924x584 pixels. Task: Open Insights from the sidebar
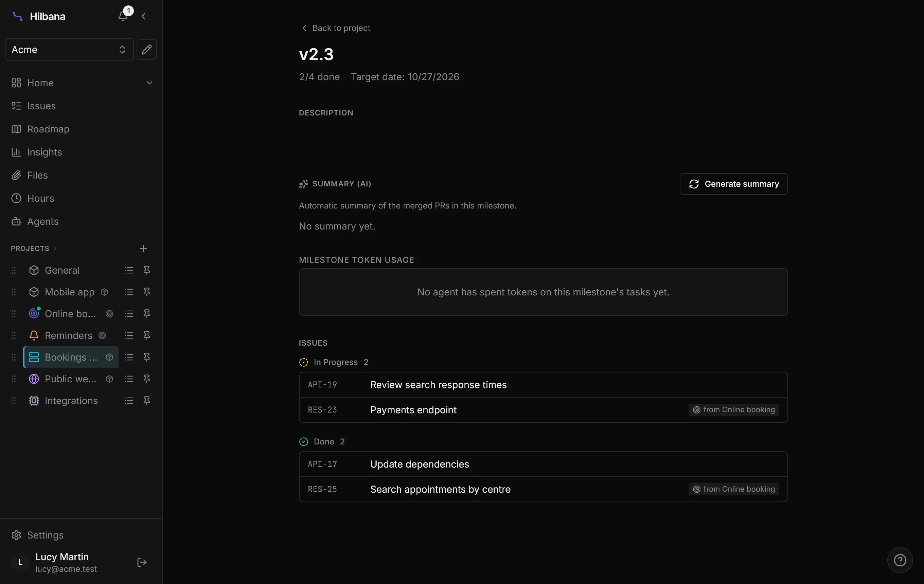(x=45, y=152)
